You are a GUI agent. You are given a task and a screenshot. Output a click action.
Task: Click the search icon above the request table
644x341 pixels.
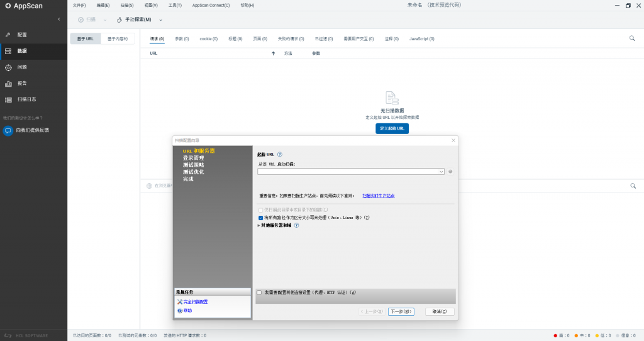[x=632, y=38]
